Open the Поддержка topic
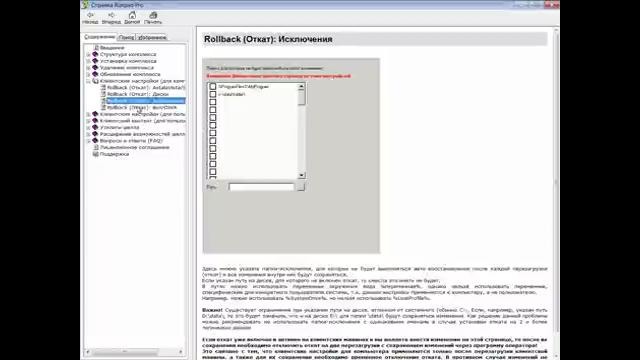This screenshot has height=360, width=640. [114, 154]
